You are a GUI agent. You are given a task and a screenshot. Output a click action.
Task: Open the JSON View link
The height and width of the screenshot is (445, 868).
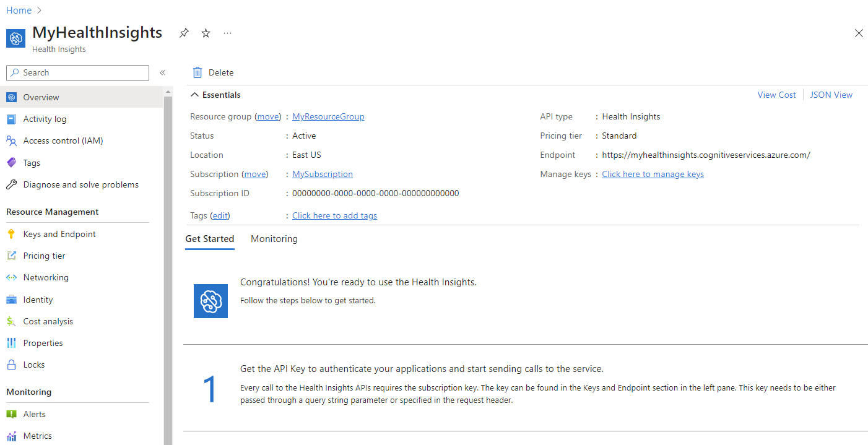[x=831, y=95]
